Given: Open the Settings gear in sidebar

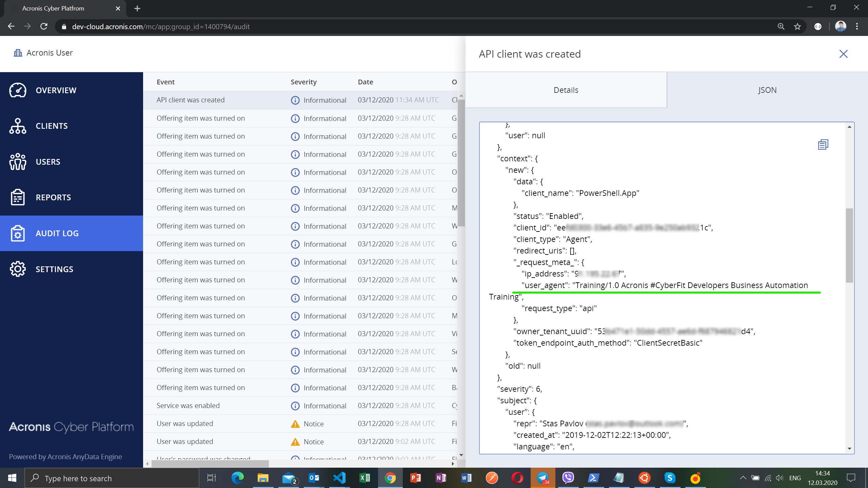Looking at the screenshot, I should coord(18,269).
